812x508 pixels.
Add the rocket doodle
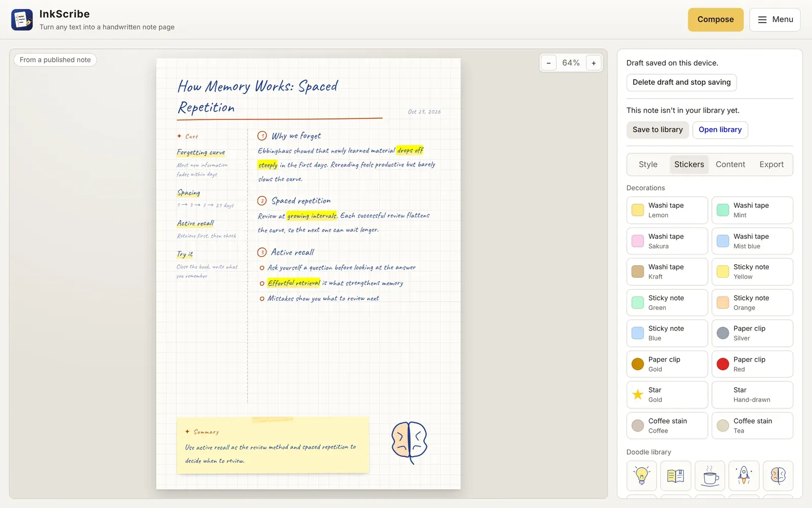[x=744, y=475]
